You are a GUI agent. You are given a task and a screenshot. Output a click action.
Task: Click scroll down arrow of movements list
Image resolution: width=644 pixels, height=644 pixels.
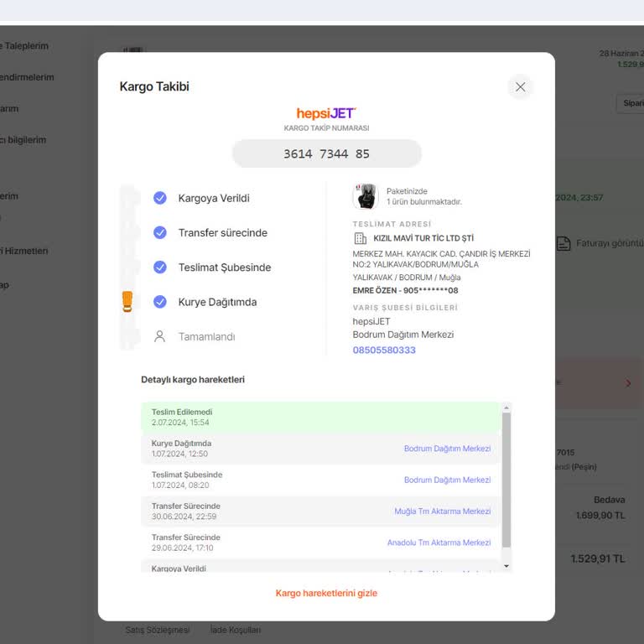[x=506, y=566]
